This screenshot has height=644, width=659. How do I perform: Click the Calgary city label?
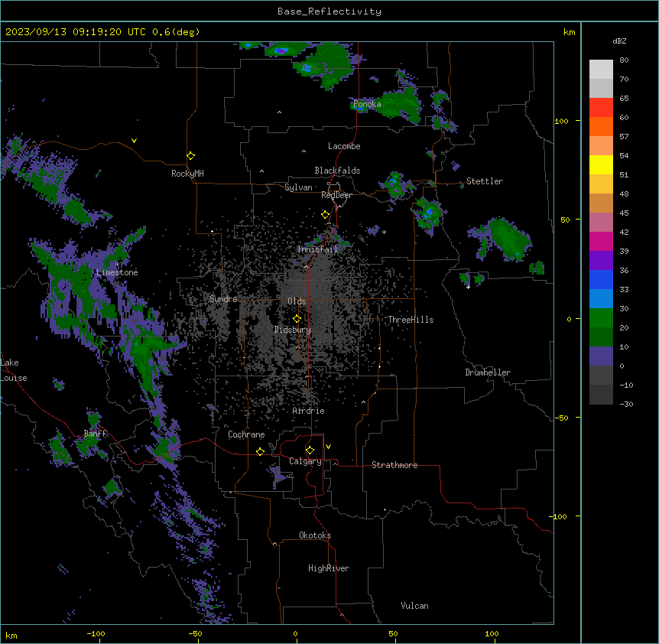click(x=305, y=461)
